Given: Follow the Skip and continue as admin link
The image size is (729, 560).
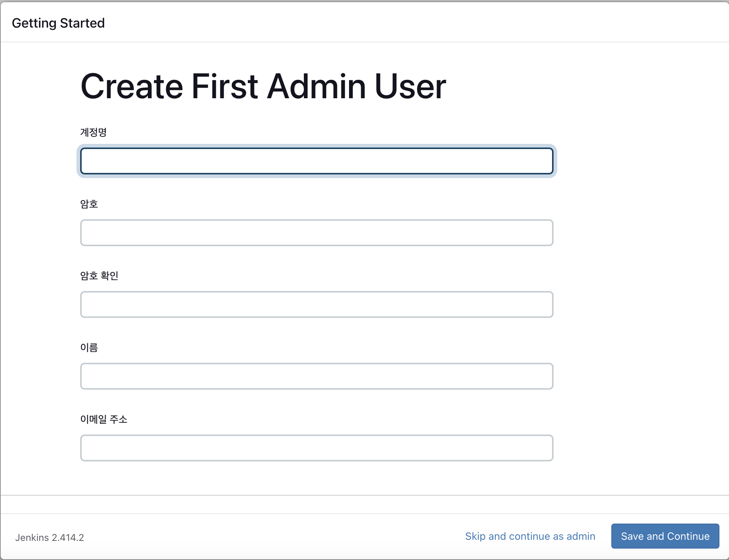Looking at the screenshot, I should click(x=530, y=536).
